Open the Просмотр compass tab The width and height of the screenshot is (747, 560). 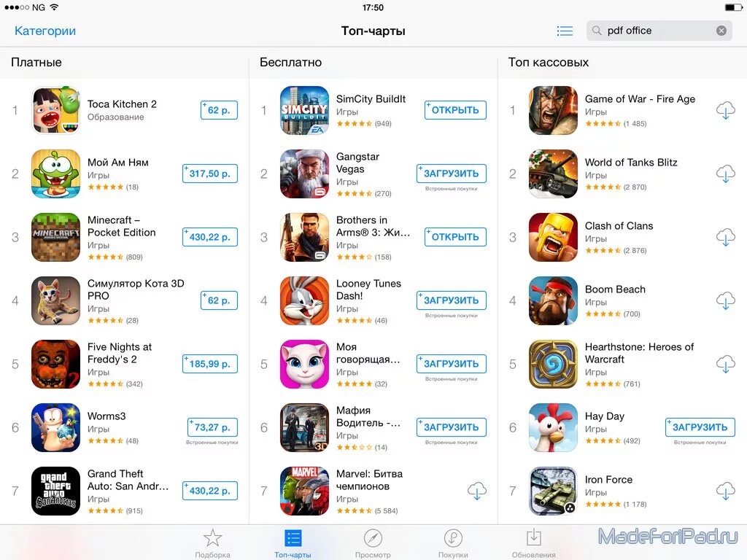pos(373,542)
